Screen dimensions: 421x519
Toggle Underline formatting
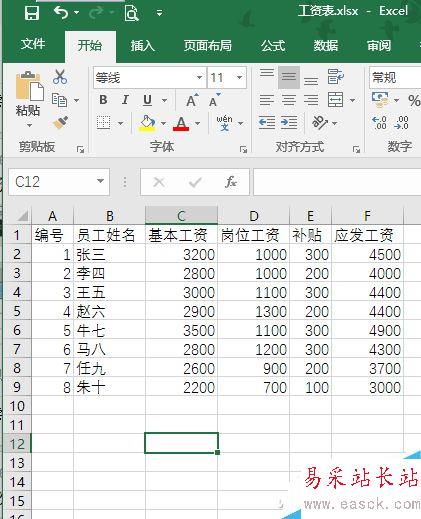(x=147, y=100)
